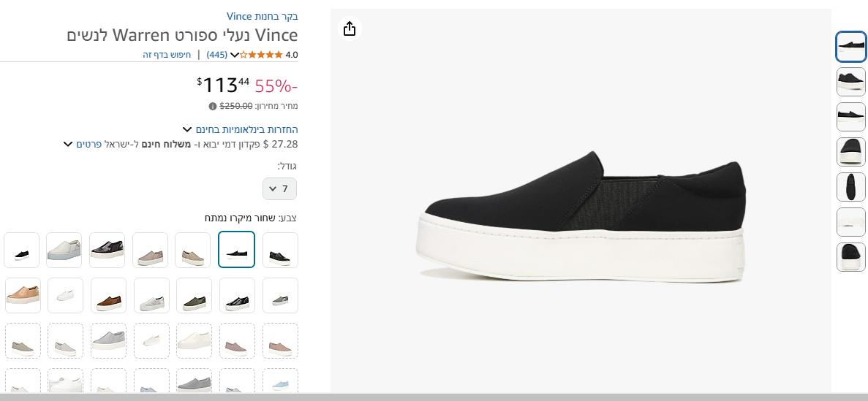Choose the glossy black patent color swatch
Screen dimensions: 868x401
coord(107,250)
